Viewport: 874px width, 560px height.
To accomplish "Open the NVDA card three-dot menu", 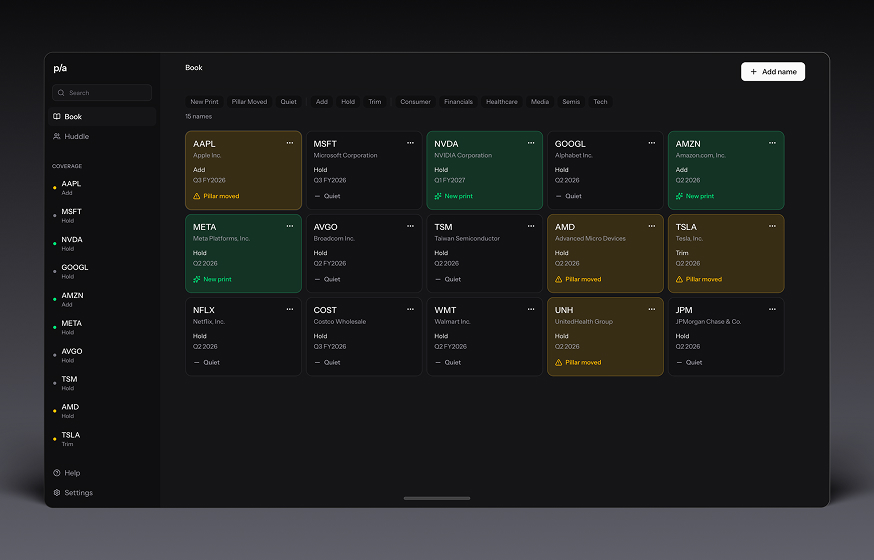I will [531, 143].
